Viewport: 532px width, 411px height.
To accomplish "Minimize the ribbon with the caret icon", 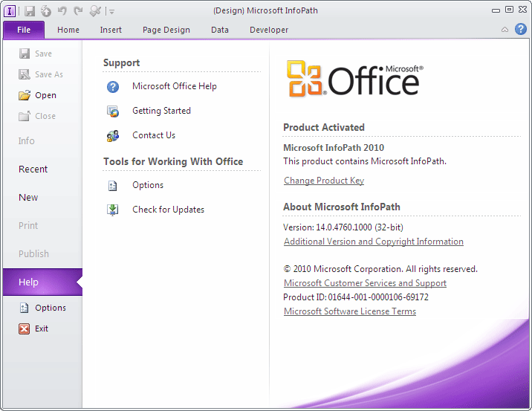I will [505, 30].
